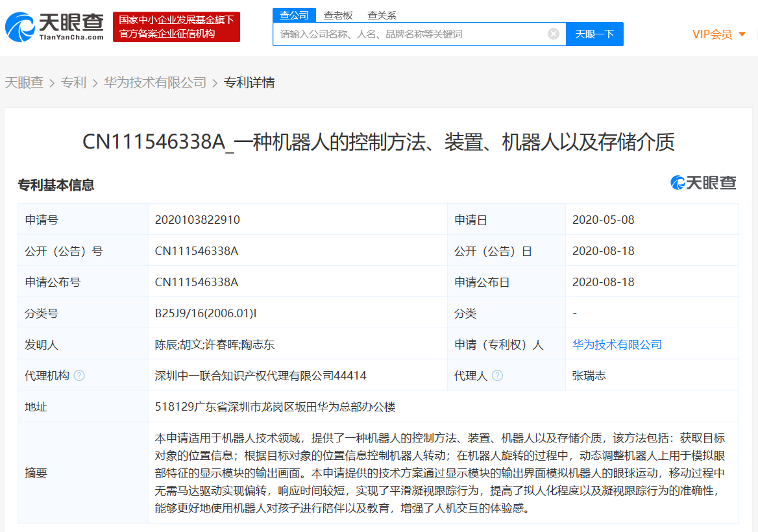This screenshot has width=758, height=532.
Task: Click the Tianyancha logo in the top left
Action: (53, 27)
